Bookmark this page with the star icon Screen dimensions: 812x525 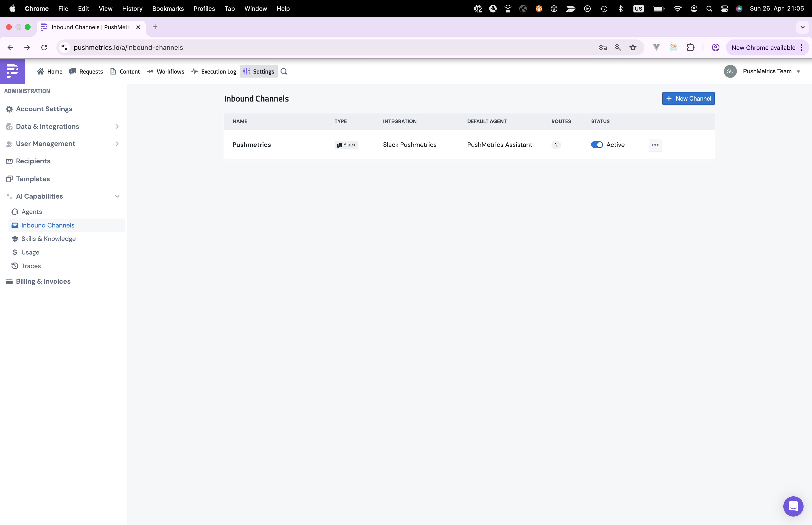(633, 47)
